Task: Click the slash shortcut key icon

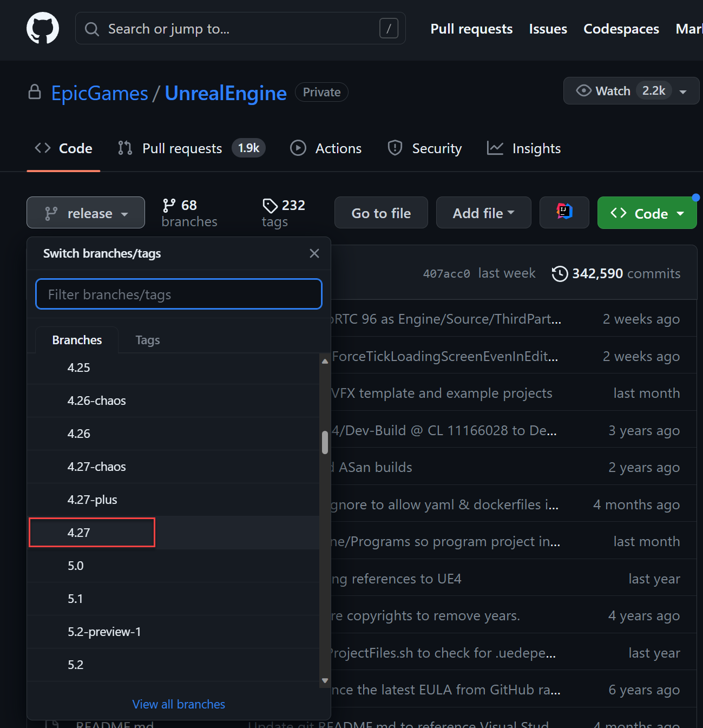Action: pos(389,28)
